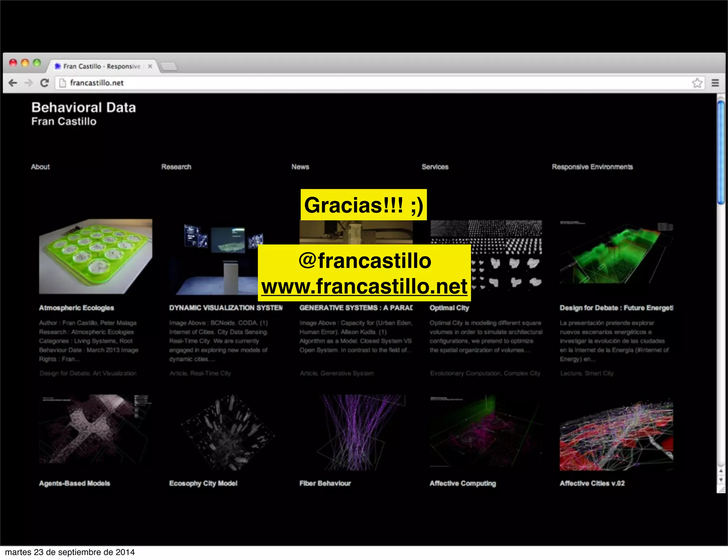The image size is (728, 560).
Task: Select the Fran Castillo - Responsive tab
Action: pyautogui.click(x=101, y=66)
